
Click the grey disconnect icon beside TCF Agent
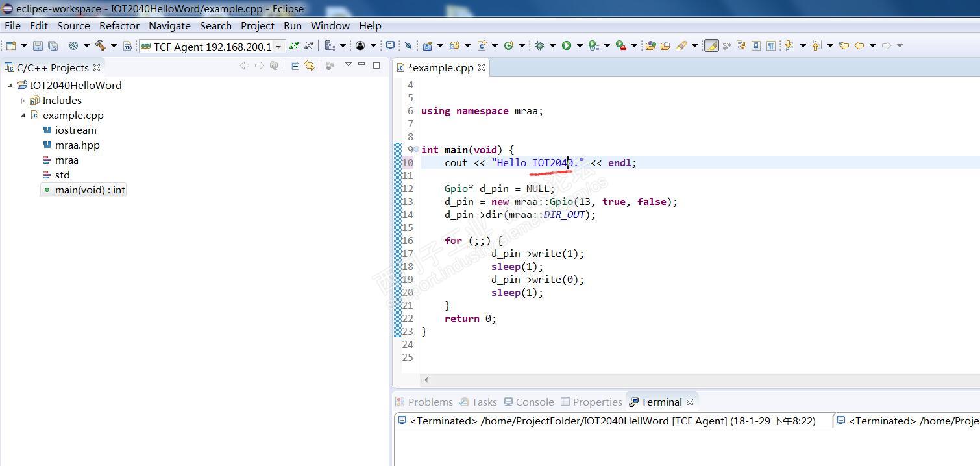coord(309,45)
